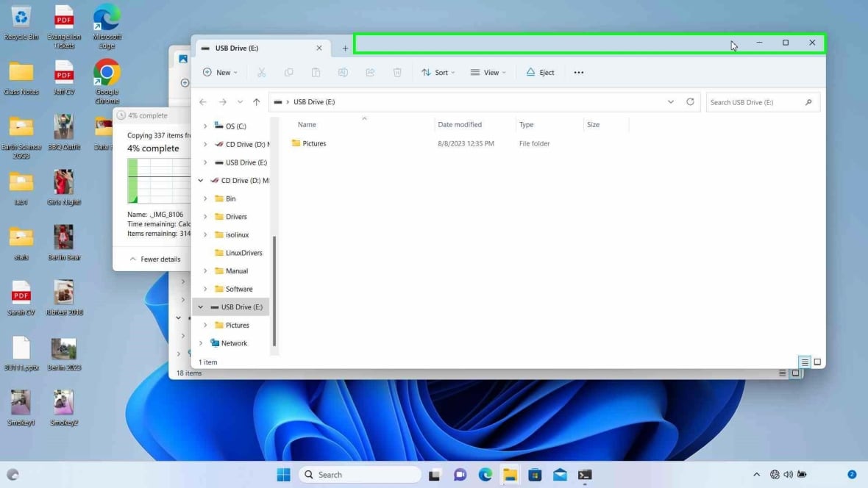Sort by Name column header

tap(307, 124)
